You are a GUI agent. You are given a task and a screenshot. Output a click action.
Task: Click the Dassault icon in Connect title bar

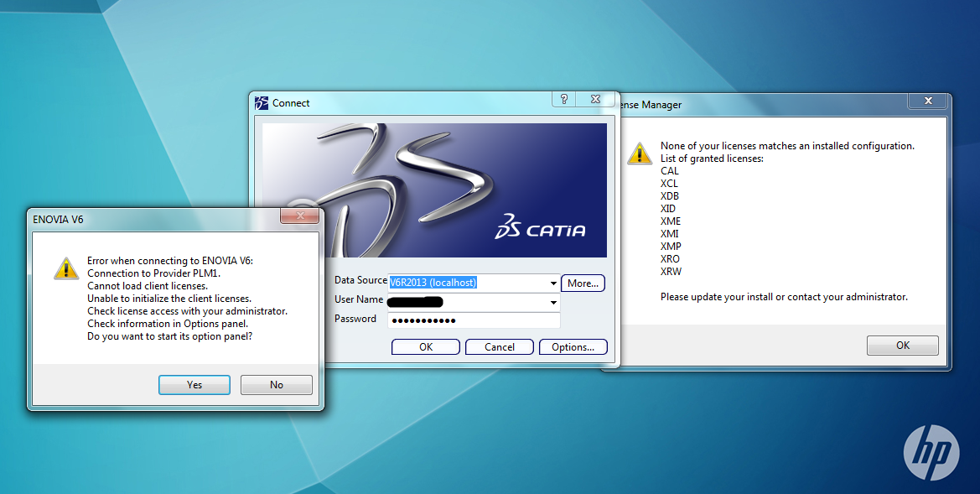point(262,103)
